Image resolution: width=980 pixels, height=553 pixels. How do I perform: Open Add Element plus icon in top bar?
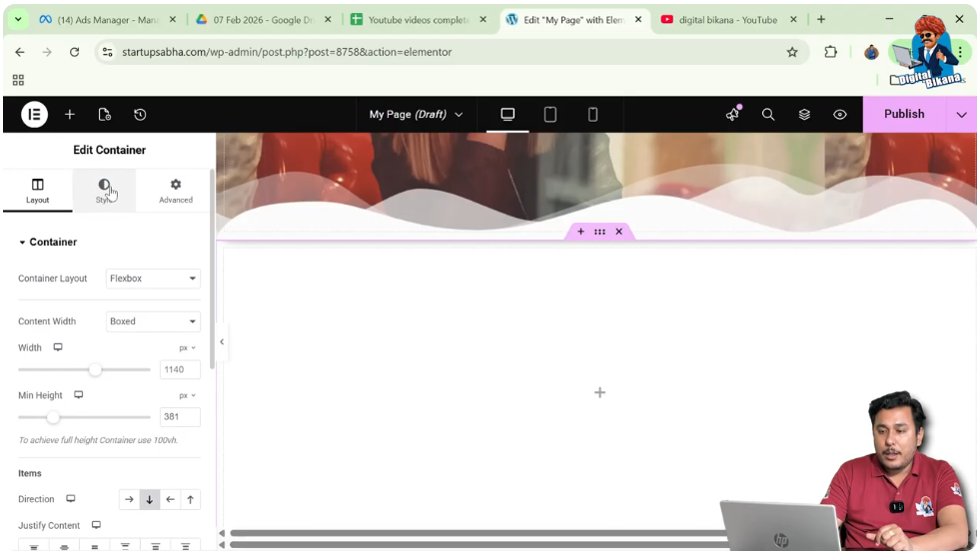pyautogui.click(x=70, y=115)
